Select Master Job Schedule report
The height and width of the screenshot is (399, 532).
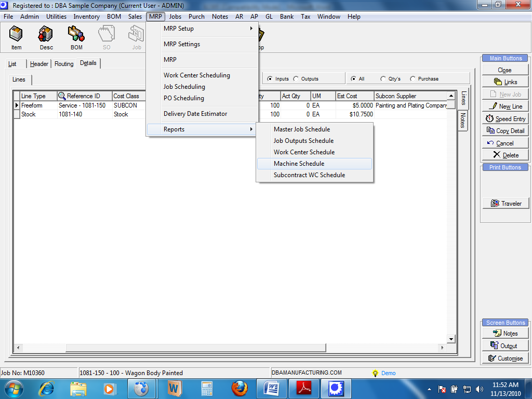(x=302, y=129)
